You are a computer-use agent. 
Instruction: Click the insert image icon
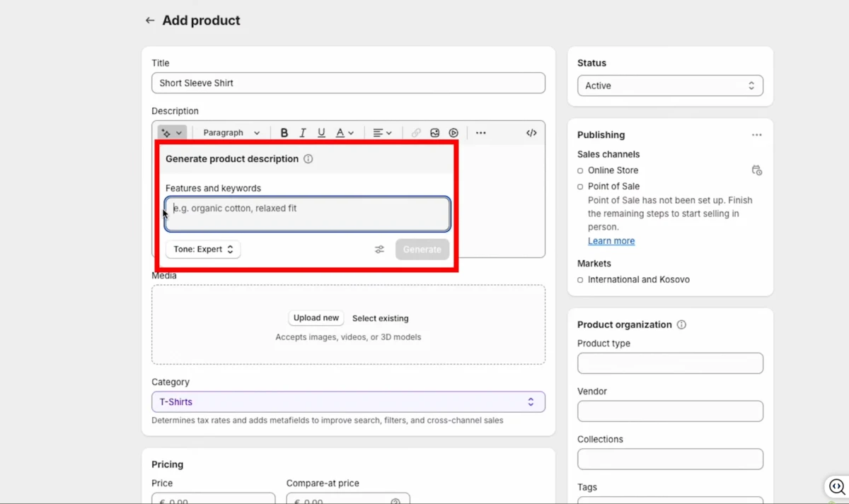435,133
